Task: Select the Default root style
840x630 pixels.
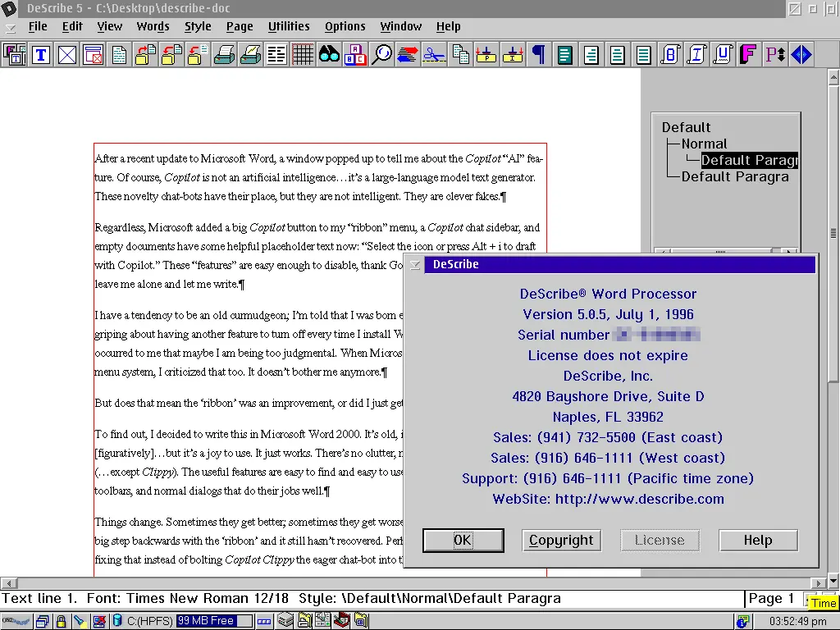Action: point(686,127)
